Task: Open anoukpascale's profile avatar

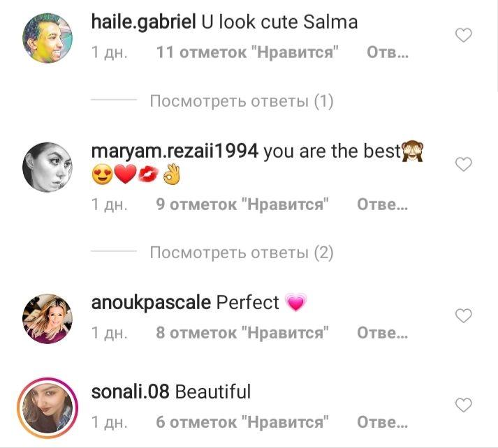Action: coord(47,318)
